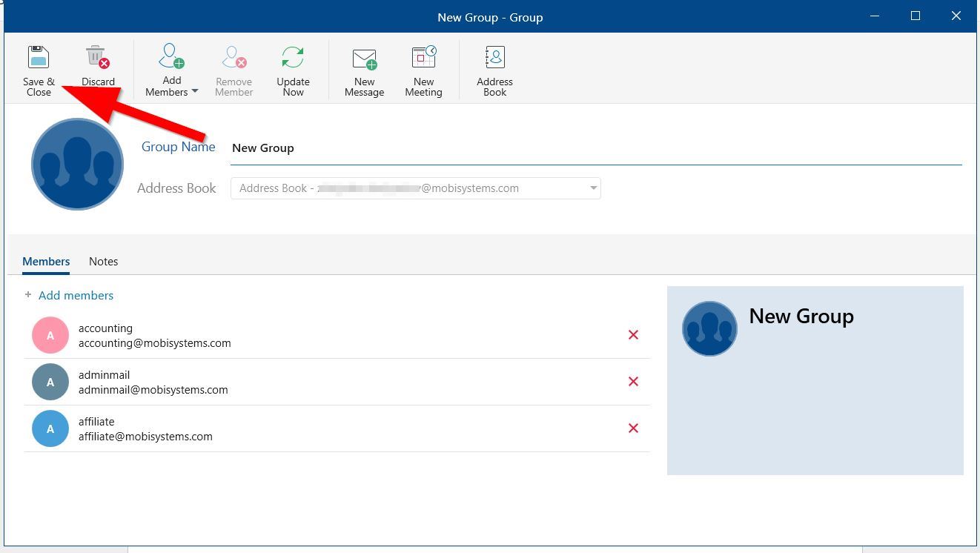Click the New Group preview title
Screen dimensions: 980x553
coord(801,317)
